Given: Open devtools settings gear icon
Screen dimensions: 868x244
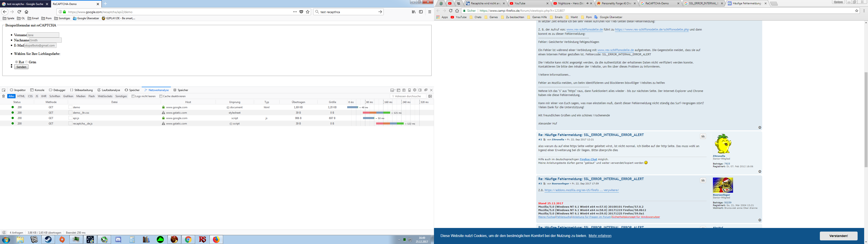Looking at the screenshot, I should [x=415, y=90].
